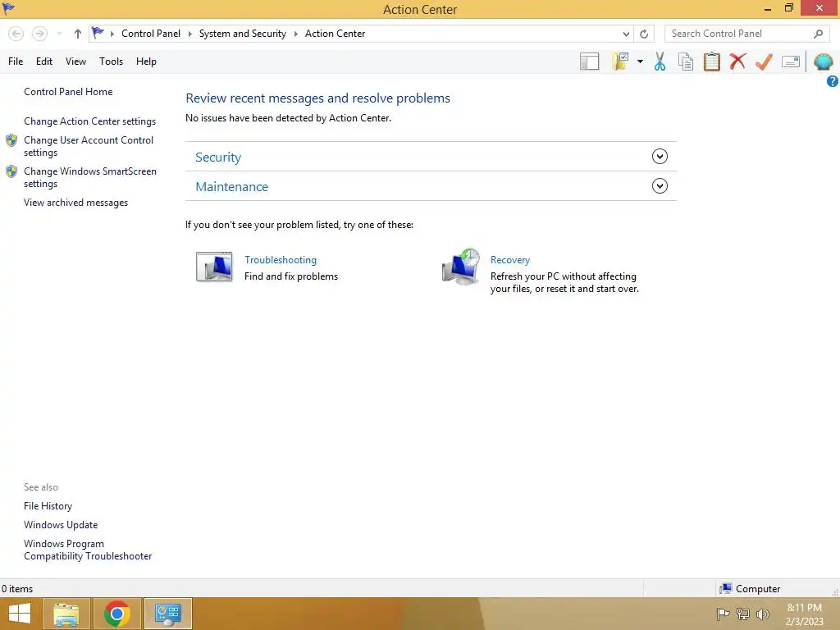Launch Google Chrome from taskbar
Image resolution: width=840 pixels, height=630 pixels.
tap(117, 614)
